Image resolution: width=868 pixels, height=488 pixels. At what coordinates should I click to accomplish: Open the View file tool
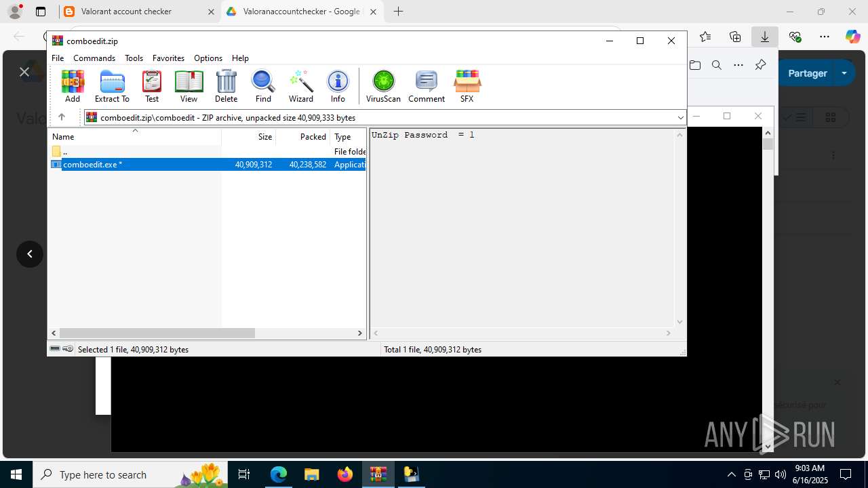189,86
